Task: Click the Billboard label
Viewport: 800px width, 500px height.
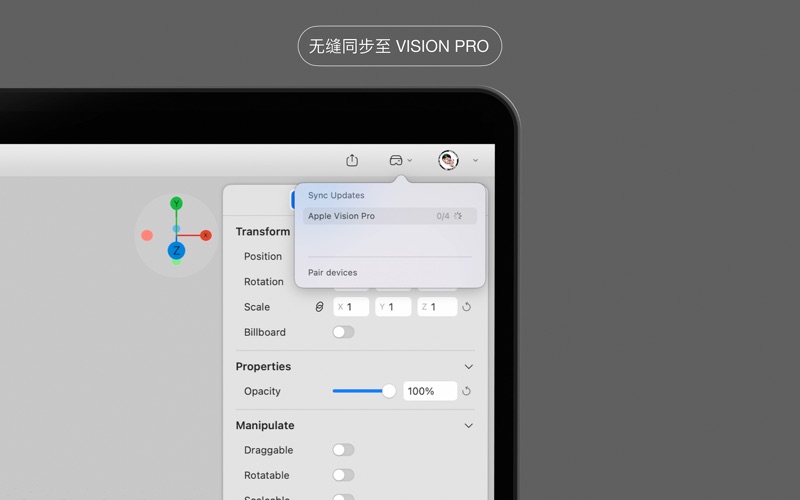Action: [265, 332]
